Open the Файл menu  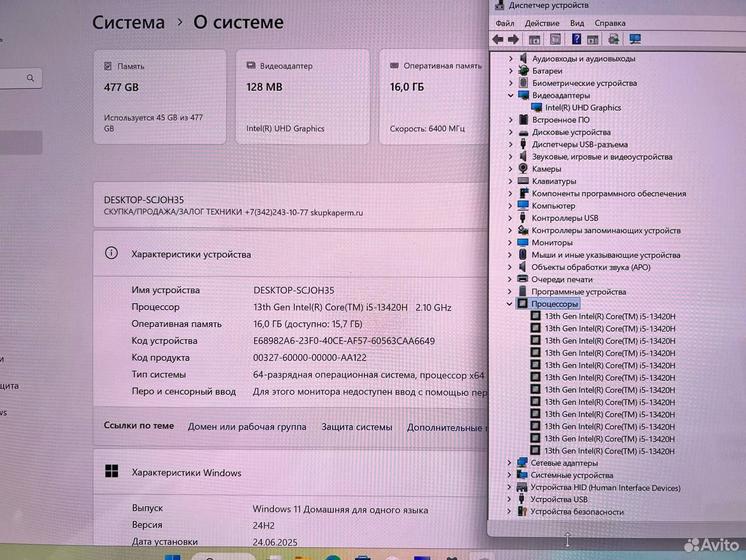[x=505, y=23]
